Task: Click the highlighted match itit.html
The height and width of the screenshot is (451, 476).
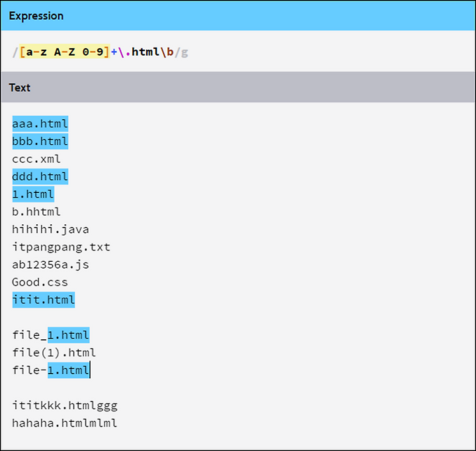Action: coord(44,300)
